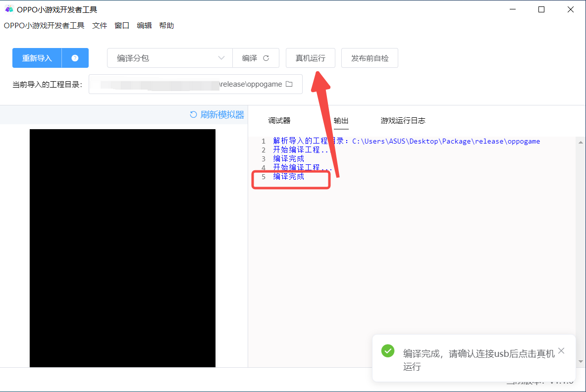Switch to the 游戏运行日志 tab
This screenshot has height=392, width=586.
coord(403,121)
